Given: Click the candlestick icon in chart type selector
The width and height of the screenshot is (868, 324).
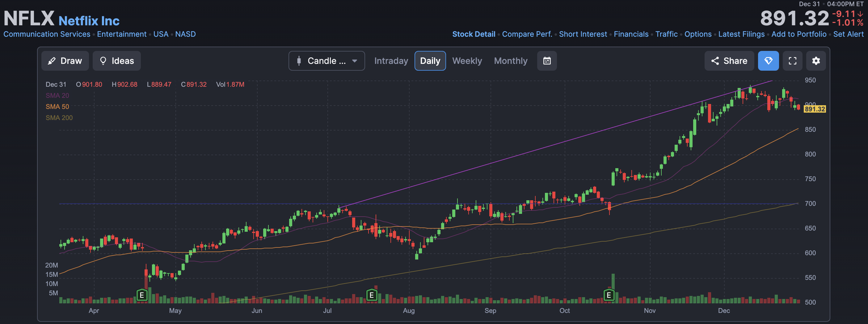Looking at the screenshot, I should pos(299,61).
